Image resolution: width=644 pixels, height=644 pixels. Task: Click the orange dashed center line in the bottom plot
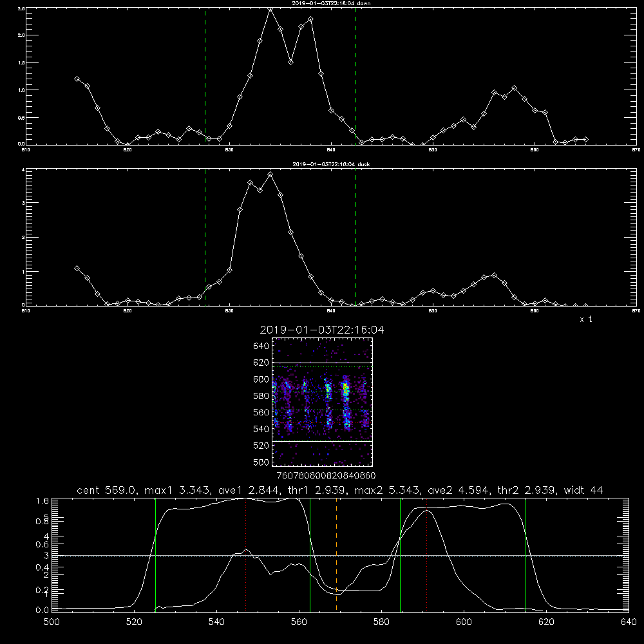[x=336, y=554]
